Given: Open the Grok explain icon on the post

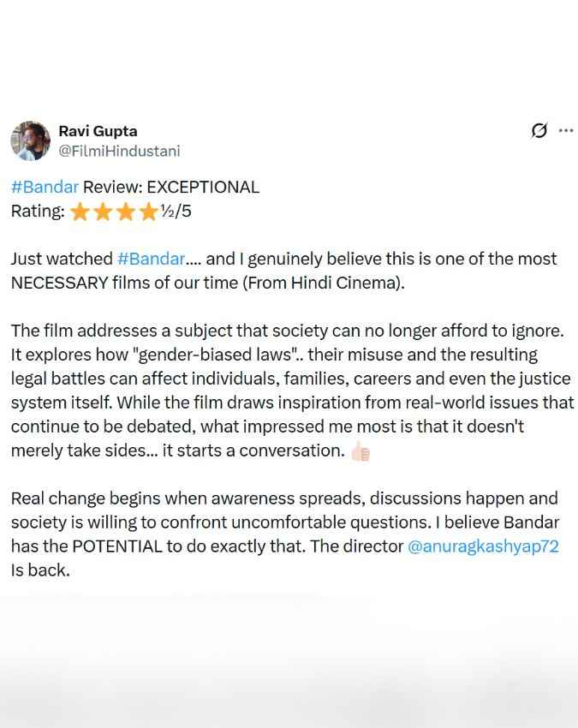Looking at the screenshot, I should 539,131.
